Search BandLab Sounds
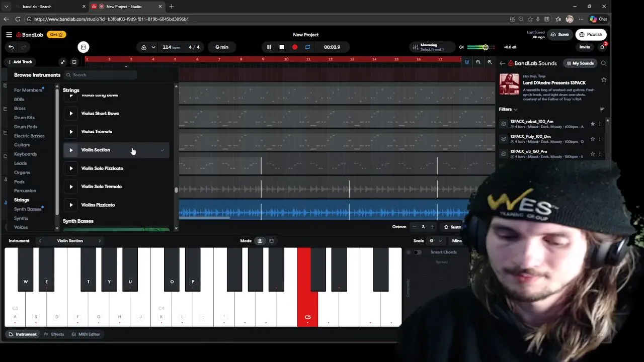This screenshot has height=362, width=644. pyautogui.click(x=604, y=63)
